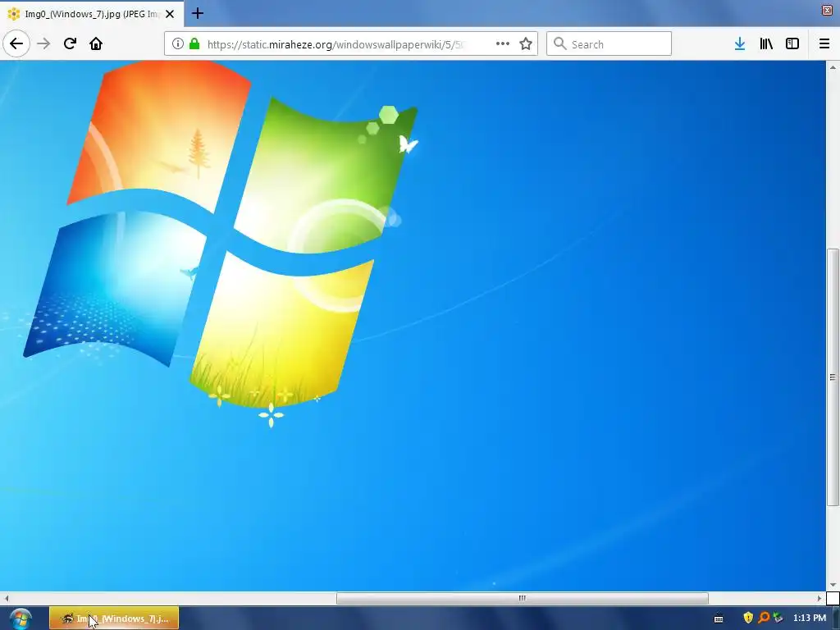Toggle the sidebars button
The image size is (840, 630).
[792, 44]
